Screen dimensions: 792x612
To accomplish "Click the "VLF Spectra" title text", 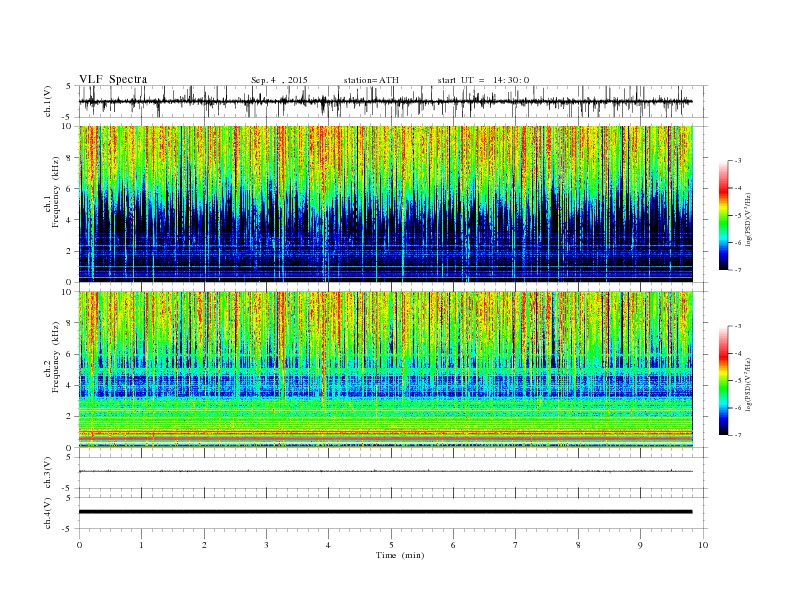I will click(113, 79).
